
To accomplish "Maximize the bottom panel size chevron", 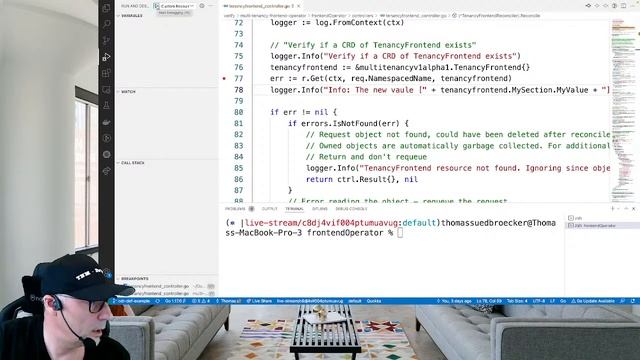I will (x=626, y=209).
